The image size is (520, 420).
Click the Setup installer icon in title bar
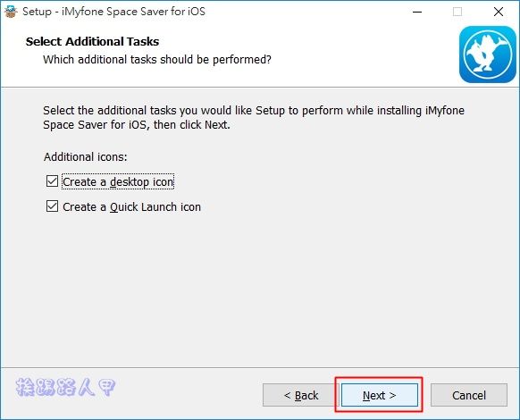(11, 12)
